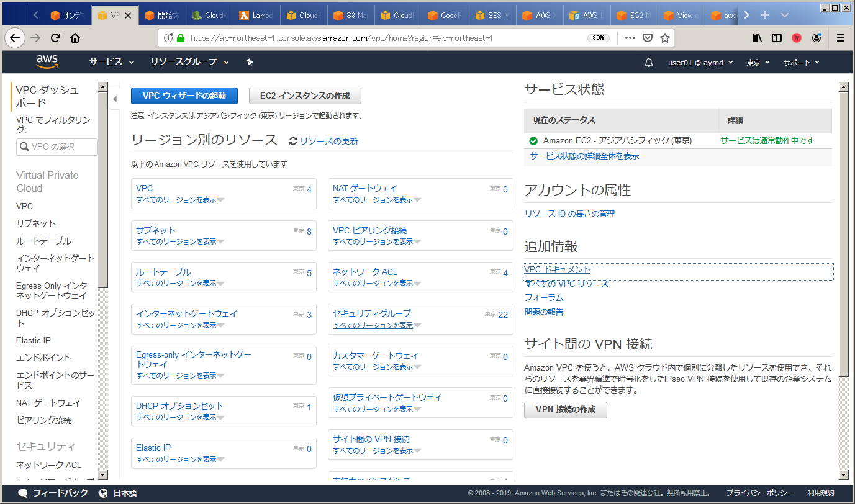Click the 日本語 language selector in the footer
Image resolution: width=855 pixels, height=504 pixels.
[x=125, y=493]
